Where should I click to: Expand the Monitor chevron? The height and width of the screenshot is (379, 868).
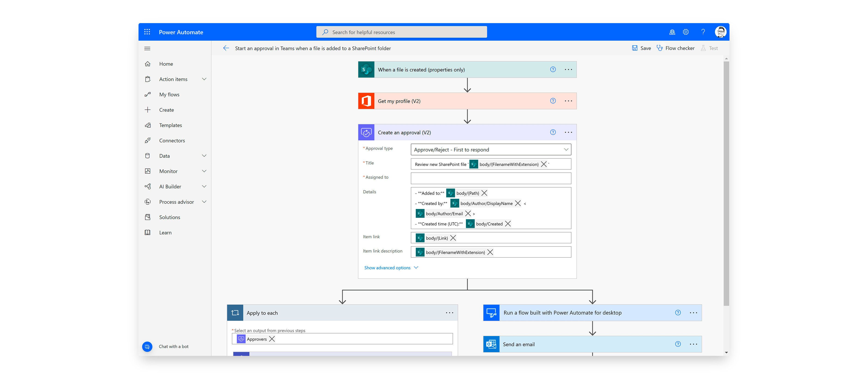click(x=204, y=171)
